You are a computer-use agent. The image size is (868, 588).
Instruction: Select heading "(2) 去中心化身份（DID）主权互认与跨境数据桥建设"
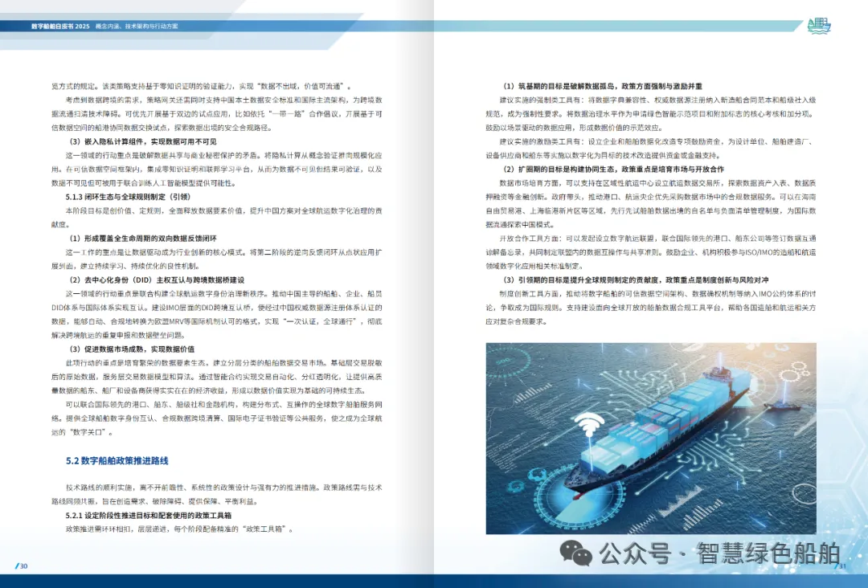[157, 280]
